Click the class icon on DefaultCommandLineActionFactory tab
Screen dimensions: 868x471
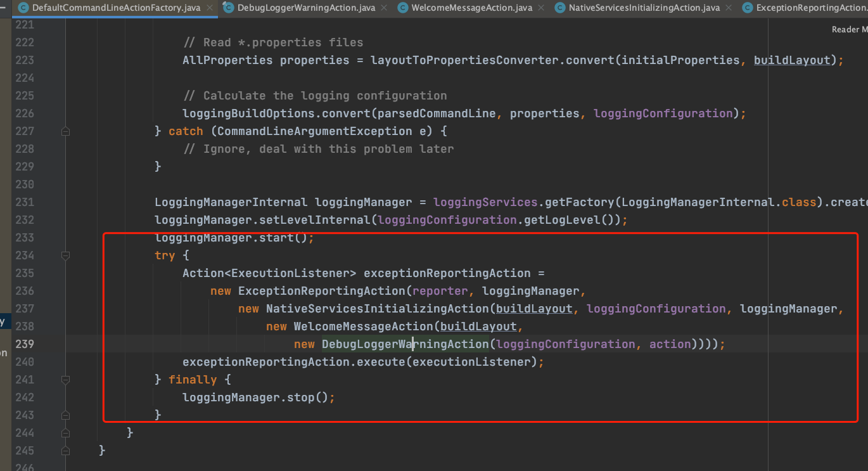click(23, 8)
